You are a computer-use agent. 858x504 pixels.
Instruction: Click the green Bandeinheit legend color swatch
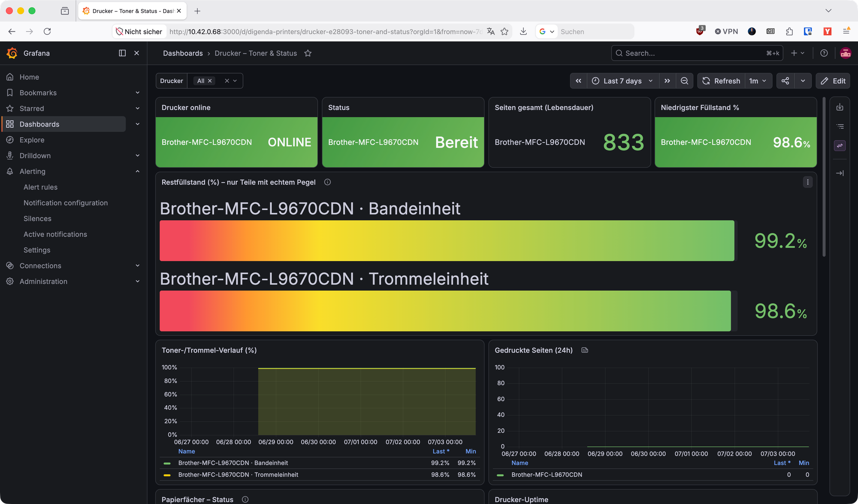click(x=167, y=463)
